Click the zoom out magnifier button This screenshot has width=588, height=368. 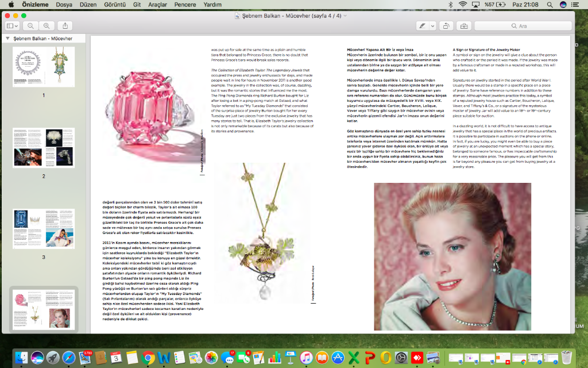pyautogui.click(x=30, y=26)
